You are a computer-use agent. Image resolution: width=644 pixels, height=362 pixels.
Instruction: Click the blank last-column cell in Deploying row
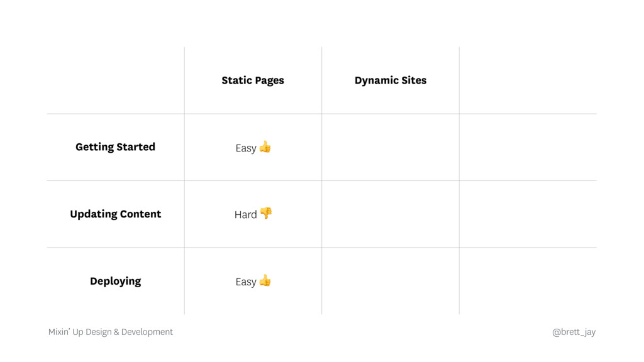click(528, 281)
